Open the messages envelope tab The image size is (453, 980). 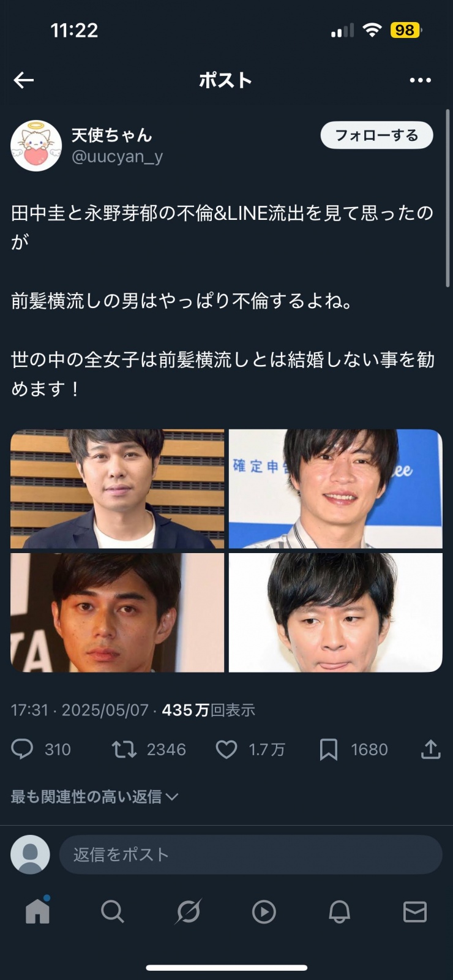click(x=415, y=911)
